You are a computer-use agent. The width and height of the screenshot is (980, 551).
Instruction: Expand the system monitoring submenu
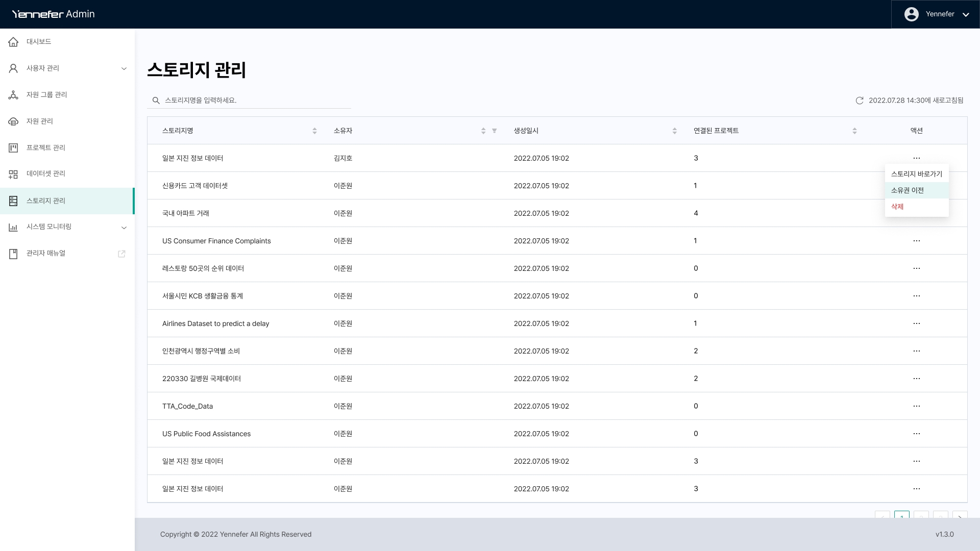coord(124,227)
